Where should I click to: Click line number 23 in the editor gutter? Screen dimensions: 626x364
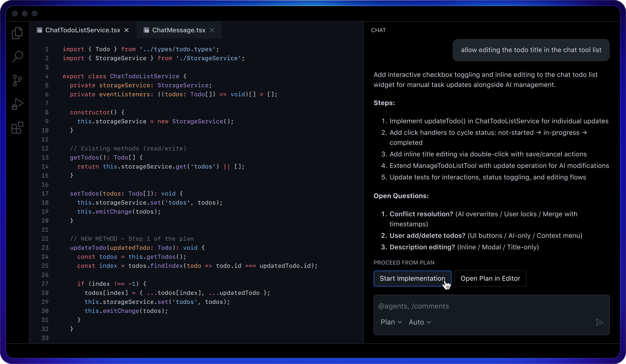45,248
